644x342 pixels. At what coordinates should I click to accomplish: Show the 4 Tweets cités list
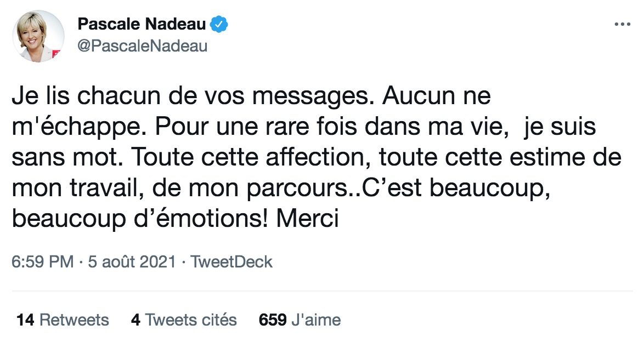click(x=184, y=320)
